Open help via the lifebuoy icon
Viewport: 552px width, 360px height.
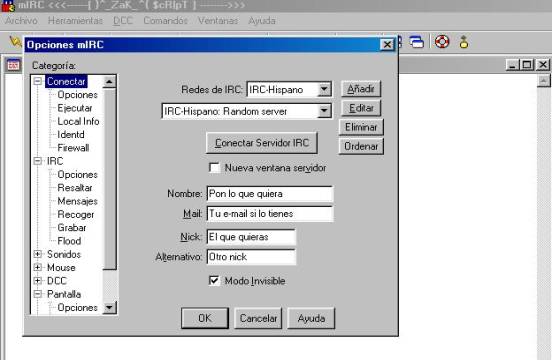[442, 42]
